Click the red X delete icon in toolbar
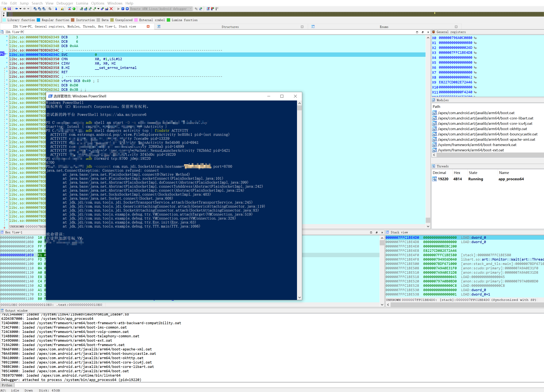 [x=111, y=9]
